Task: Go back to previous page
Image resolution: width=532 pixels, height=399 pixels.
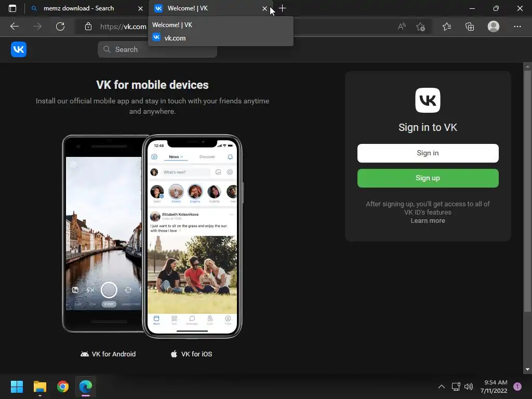Action: pyautogui.click(x=14, y=26)
